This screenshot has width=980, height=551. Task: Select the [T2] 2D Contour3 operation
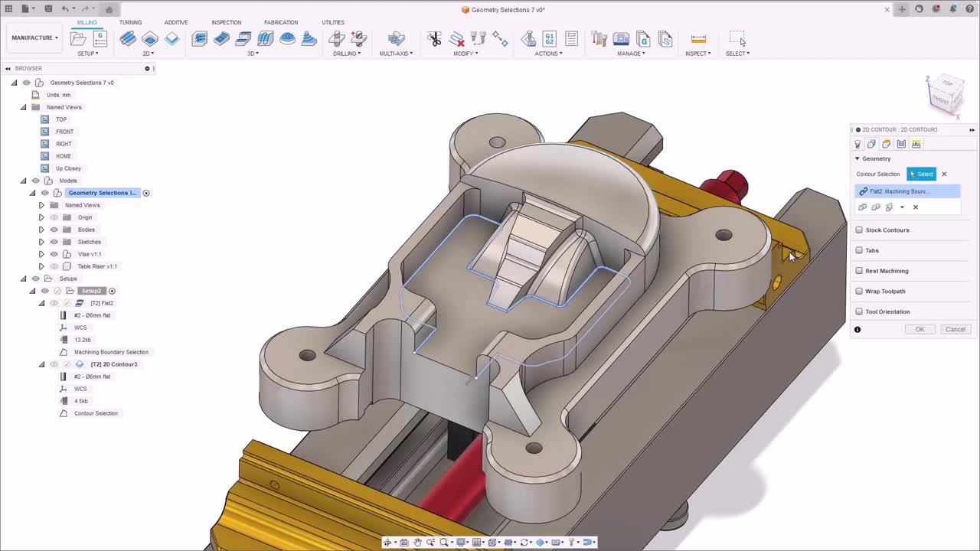114,364
